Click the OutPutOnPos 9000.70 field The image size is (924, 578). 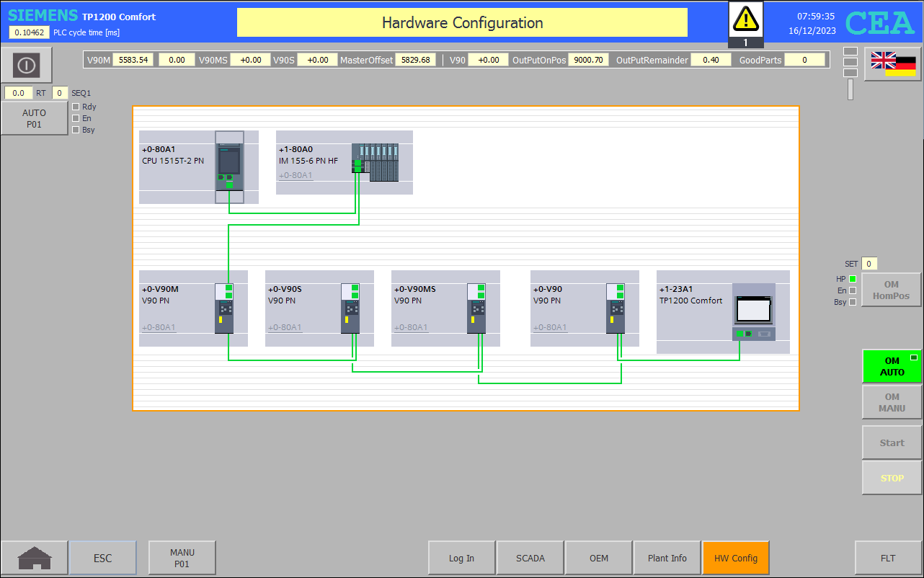click(588, 60)
